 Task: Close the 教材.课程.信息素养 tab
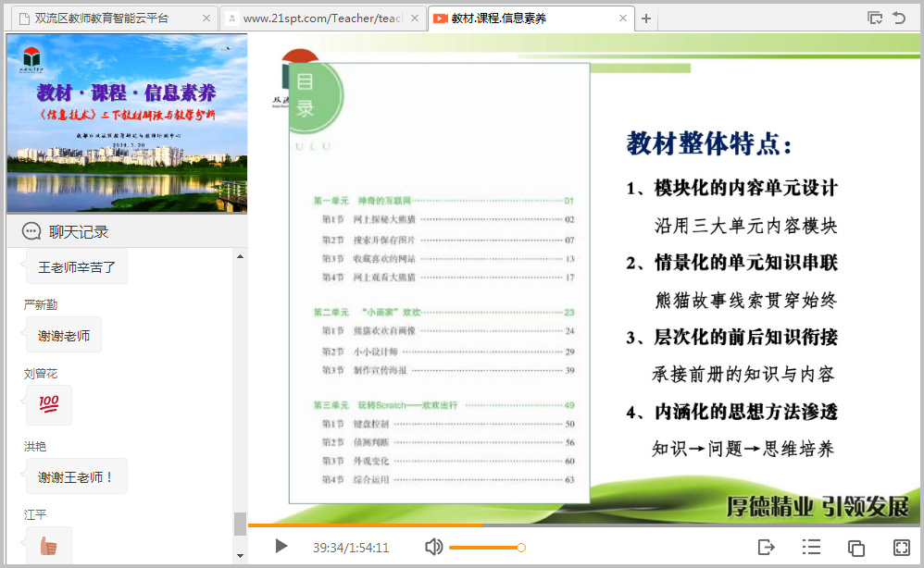pyautogui.click(x=623, y=19)
